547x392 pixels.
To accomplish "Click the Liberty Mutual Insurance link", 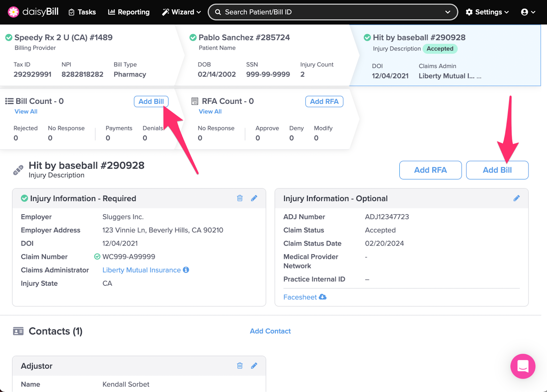I will [x=142, y=270].
